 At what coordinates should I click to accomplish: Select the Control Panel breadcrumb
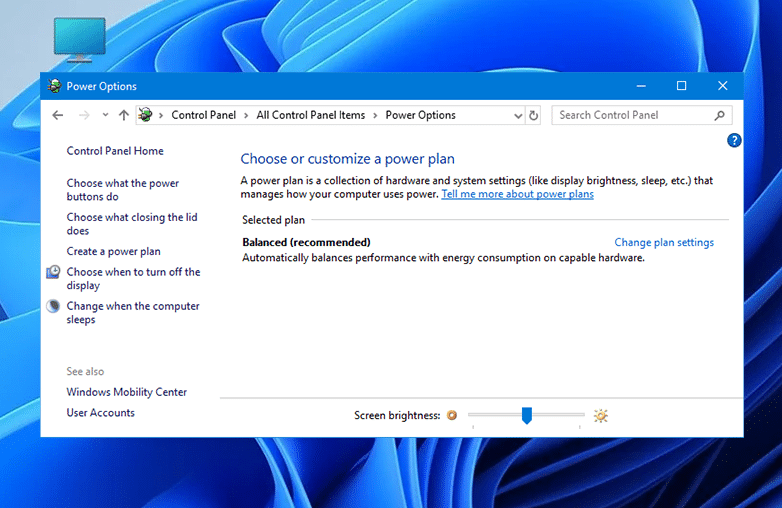pos(203,115)
